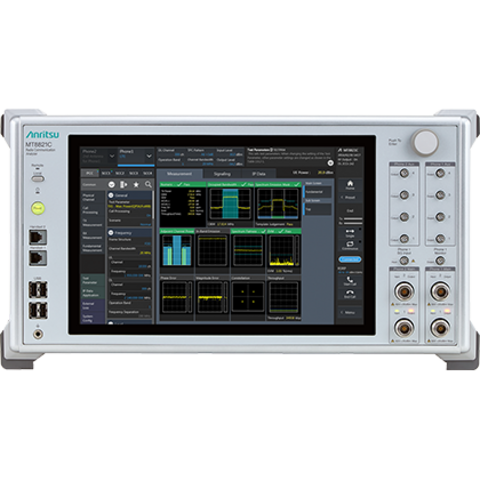Click the magnifier search icon
The width and height of the screenshot is (480, 480).
(148, 184)
